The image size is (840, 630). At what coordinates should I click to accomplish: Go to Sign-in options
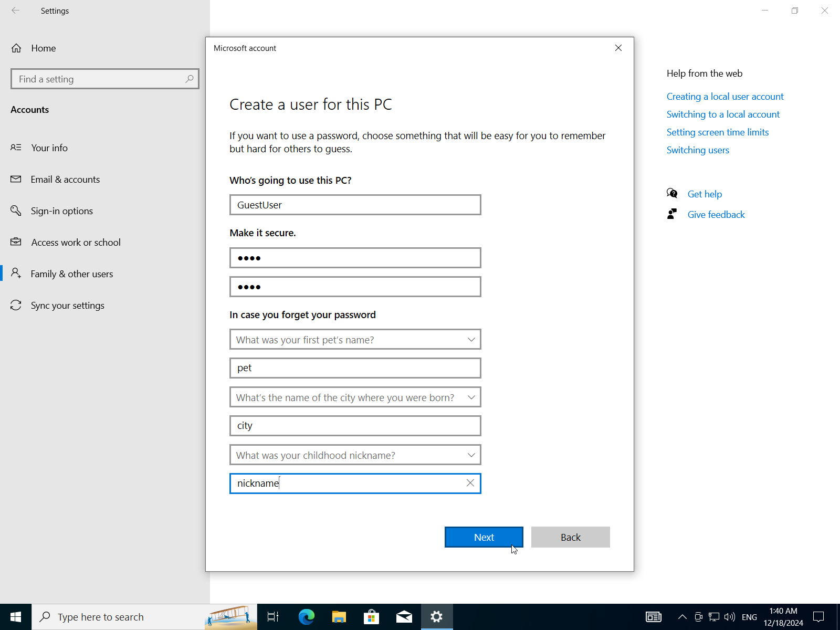[61, 211]
